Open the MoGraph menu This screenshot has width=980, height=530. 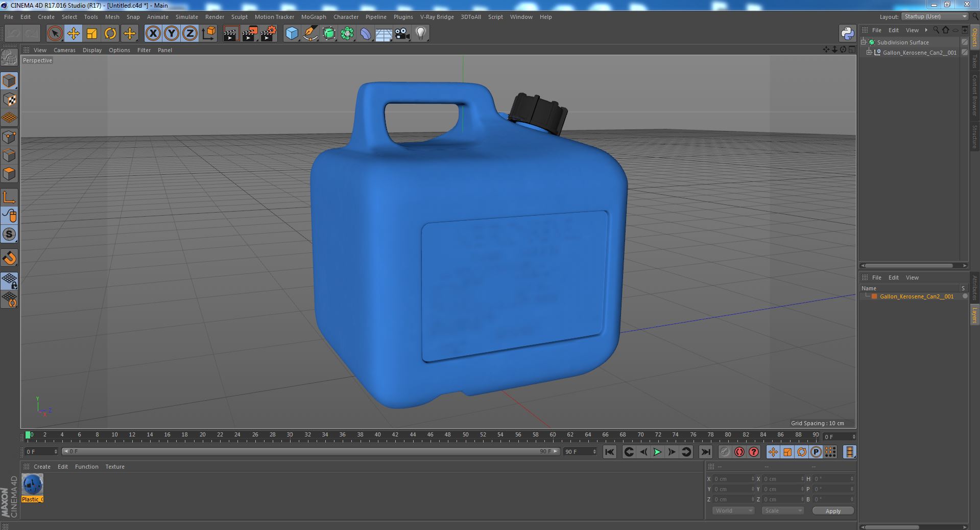(314, 17)
